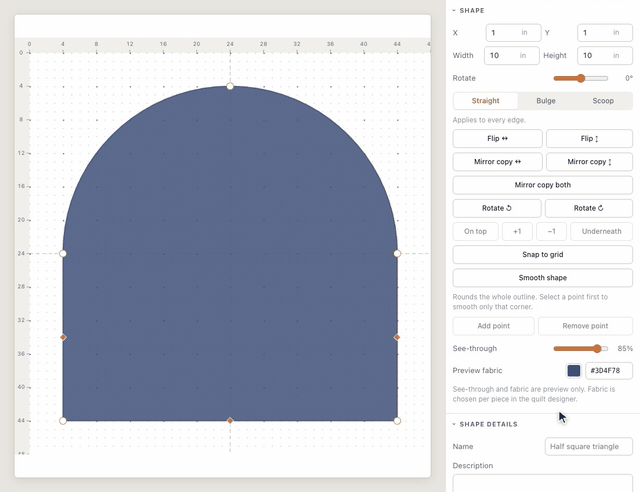640x492 pixels.
Task: Click the 0° rotate value text
Action: (629, 78)
